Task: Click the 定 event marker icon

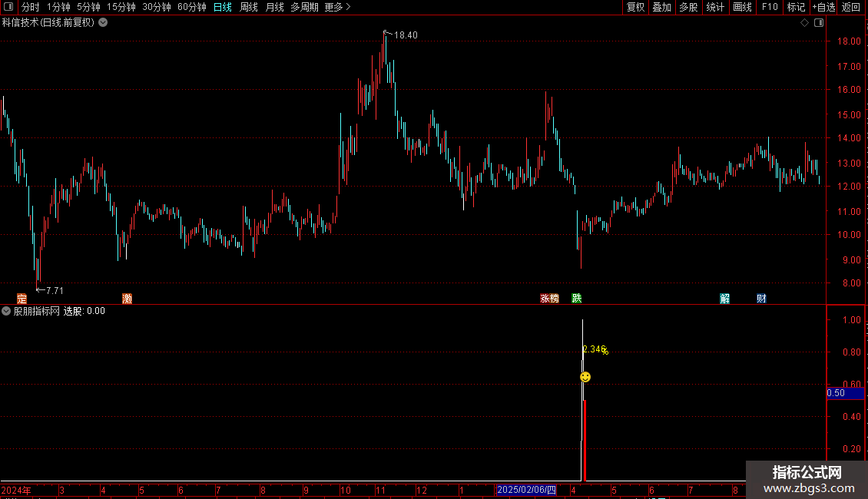Action: (x=22, y=299)
